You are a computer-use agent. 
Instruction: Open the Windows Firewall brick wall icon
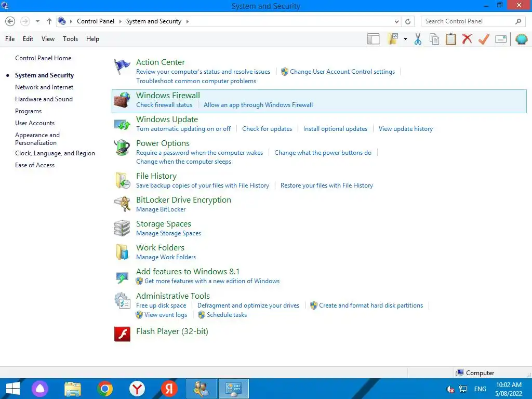[122, 100]
